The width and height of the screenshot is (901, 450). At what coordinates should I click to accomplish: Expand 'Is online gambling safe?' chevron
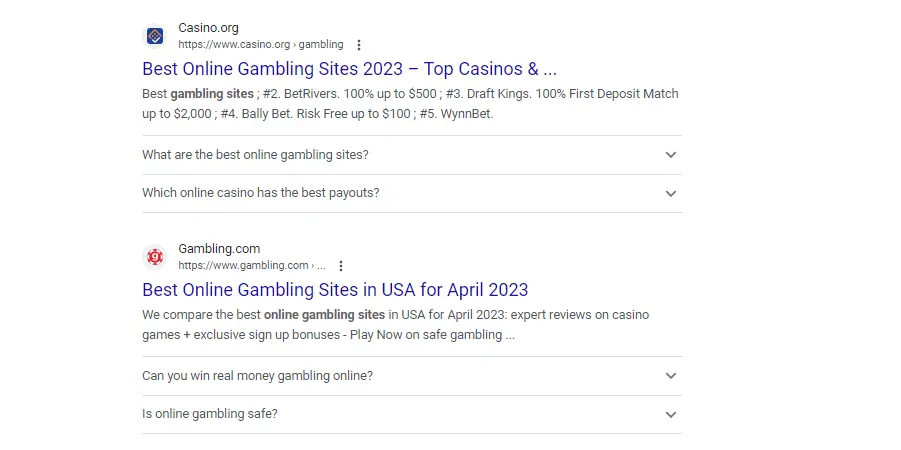(x=671, y=414)
